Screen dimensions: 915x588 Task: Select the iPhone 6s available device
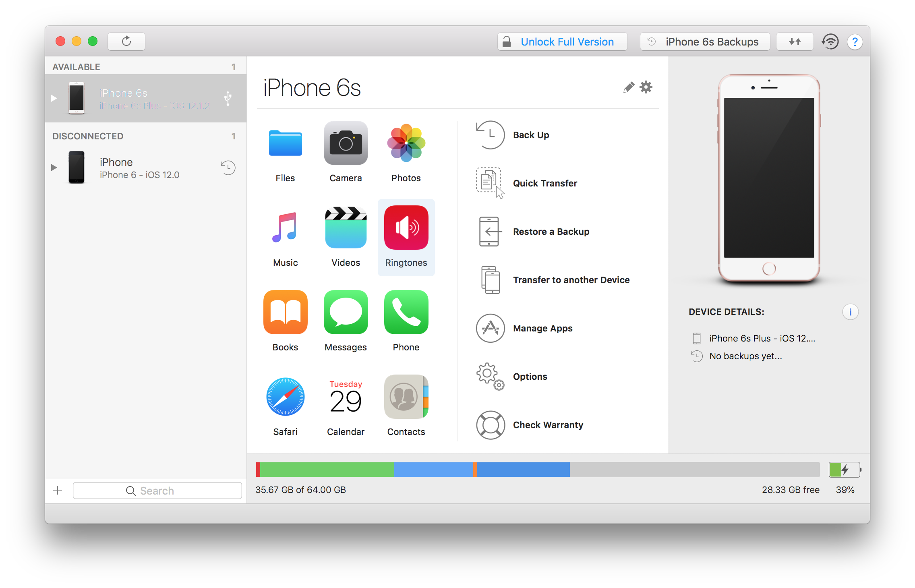point(146,98)
